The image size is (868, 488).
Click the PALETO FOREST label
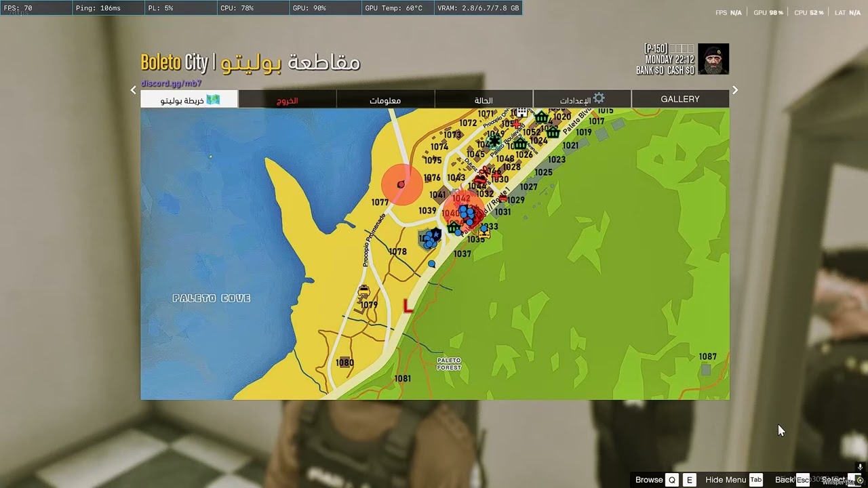[x=449, y=364]
